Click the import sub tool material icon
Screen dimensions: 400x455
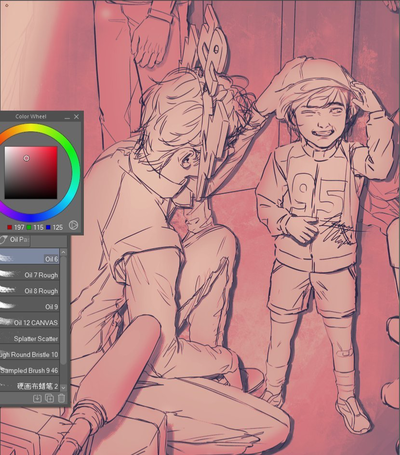click(37, 398)
